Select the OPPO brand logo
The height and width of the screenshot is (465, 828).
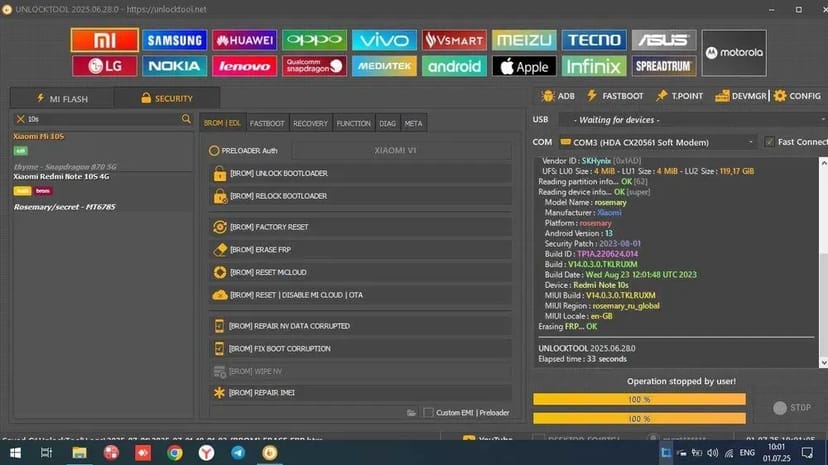pos(314,40)
